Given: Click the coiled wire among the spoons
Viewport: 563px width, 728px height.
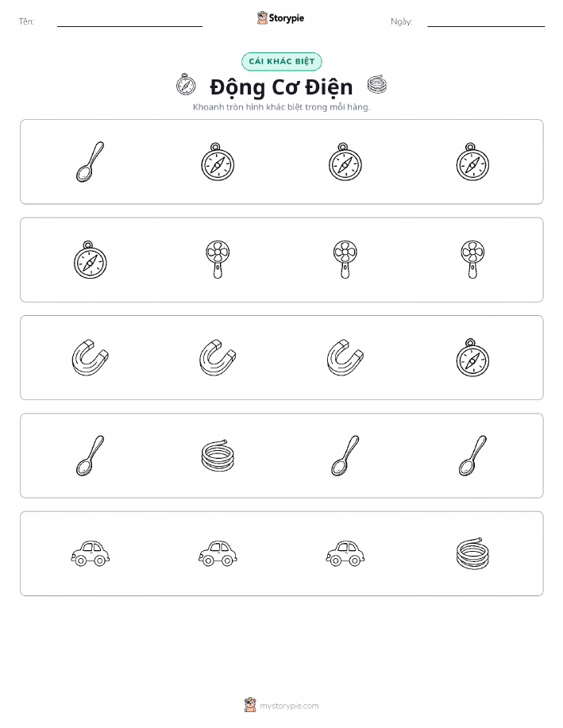Looking at the screenshot, I should [218, 456].
